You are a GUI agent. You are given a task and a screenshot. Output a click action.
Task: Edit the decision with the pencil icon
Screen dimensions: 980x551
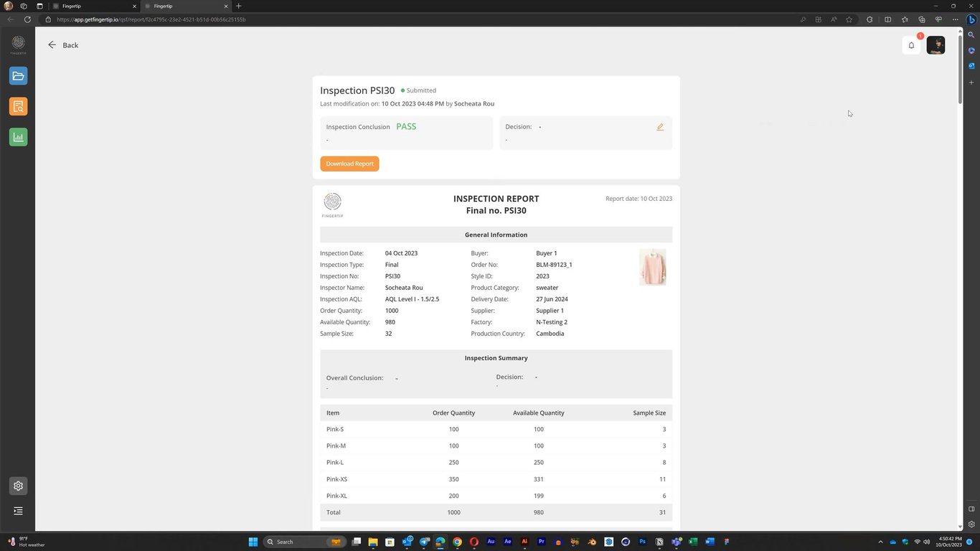tap(660, 127)
